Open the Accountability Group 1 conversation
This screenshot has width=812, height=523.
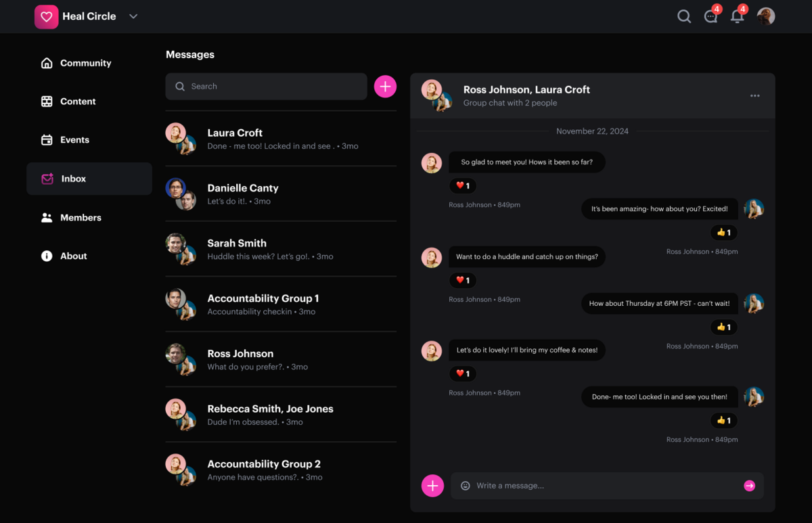(281, 304)
